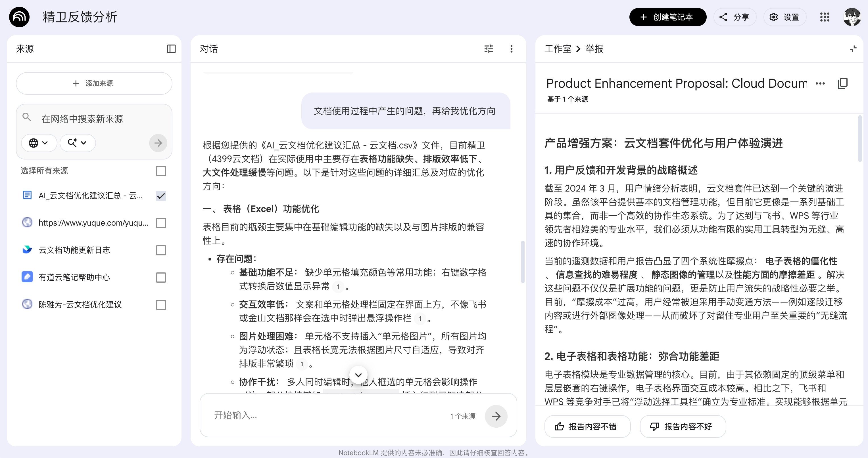Collapse the 来源 sources panel

pyautogui.click(x=171, y=49)
